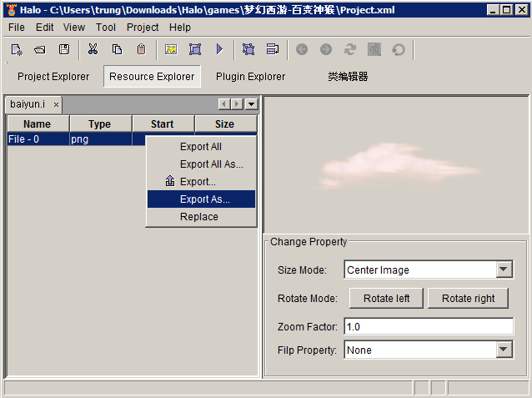532x398 pixels.
Task: Open the Tool menu
Action: pyautogui.click(x=106, y=28)
